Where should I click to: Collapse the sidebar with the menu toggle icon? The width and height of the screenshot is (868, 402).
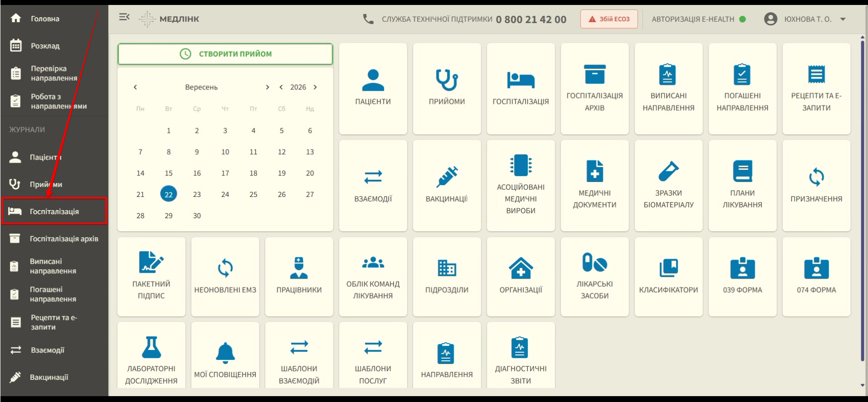click(124, 17)
